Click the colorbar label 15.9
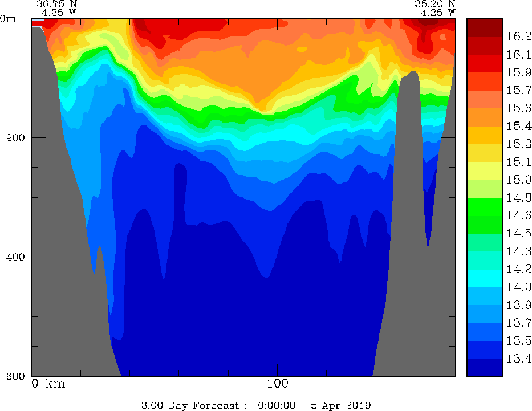Viewport: 532px width, 411px height. (519, 72)
